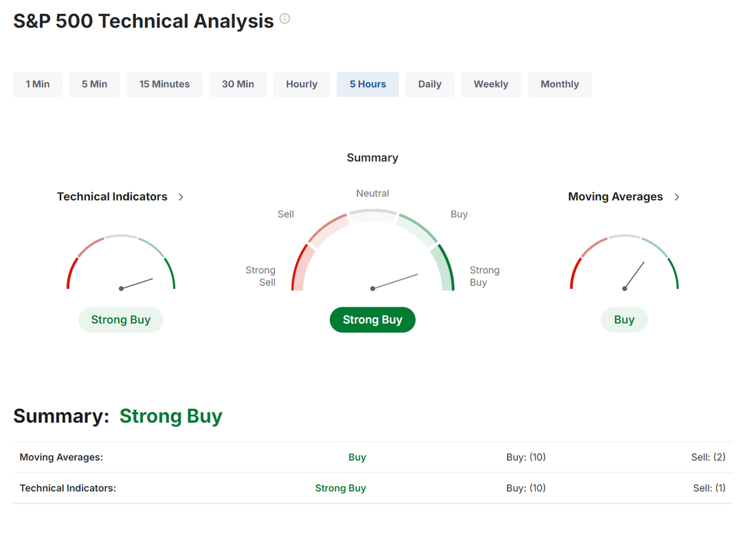The height and width of the screenshot is (533, 756).
Task: Click the Technical Indicators heading link
Action: coord(112,197)
